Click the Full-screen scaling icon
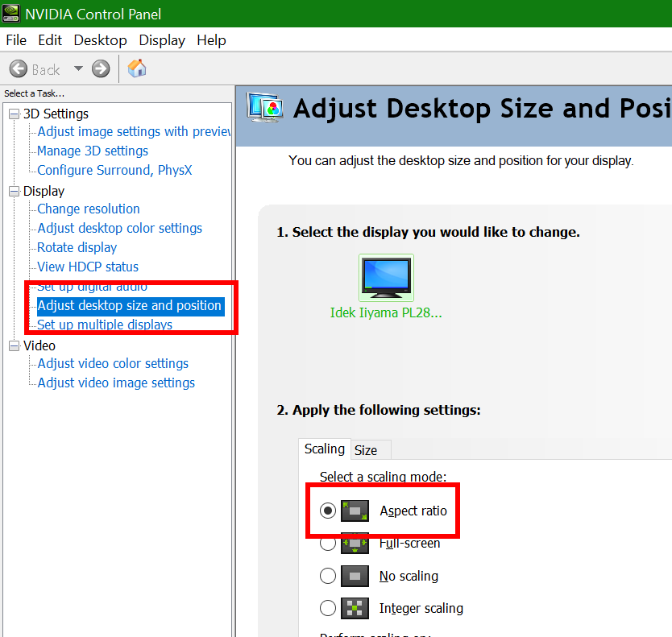 [x=355, y=544]
